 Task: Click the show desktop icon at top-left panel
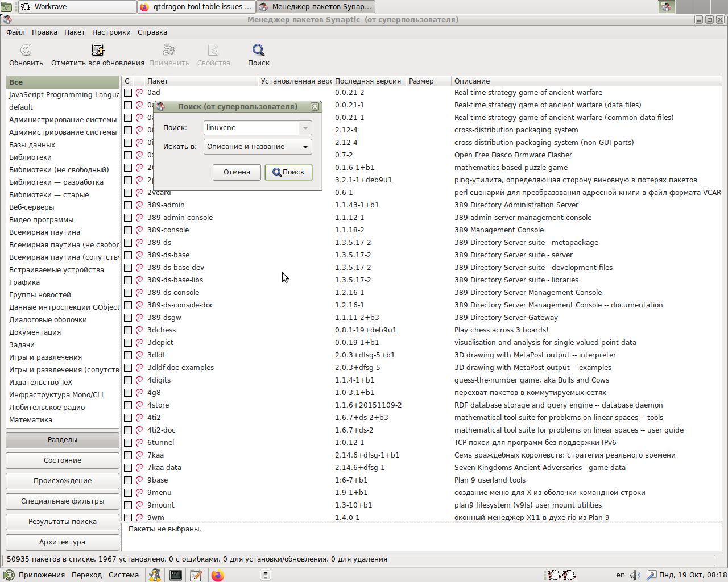tap(6, 7)
